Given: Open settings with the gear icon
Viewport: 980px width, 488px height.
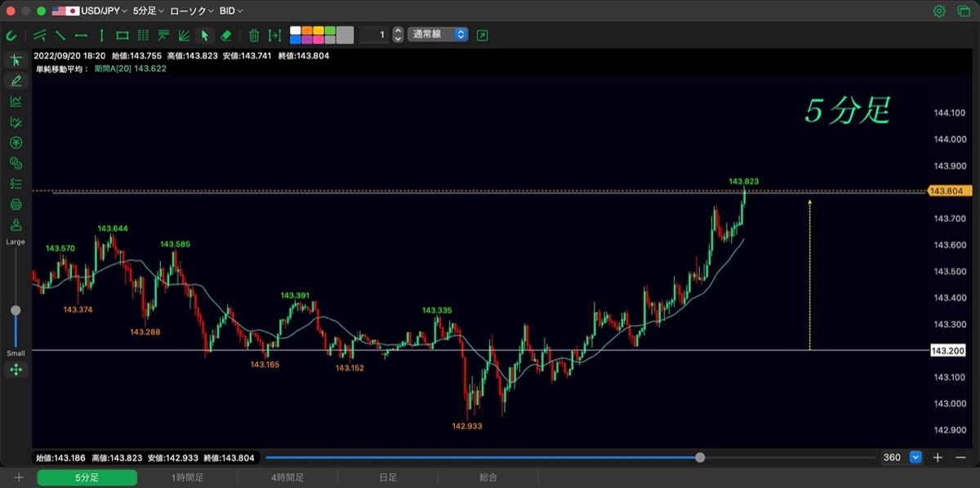Looking at the screenshot, I should [939, 11].
